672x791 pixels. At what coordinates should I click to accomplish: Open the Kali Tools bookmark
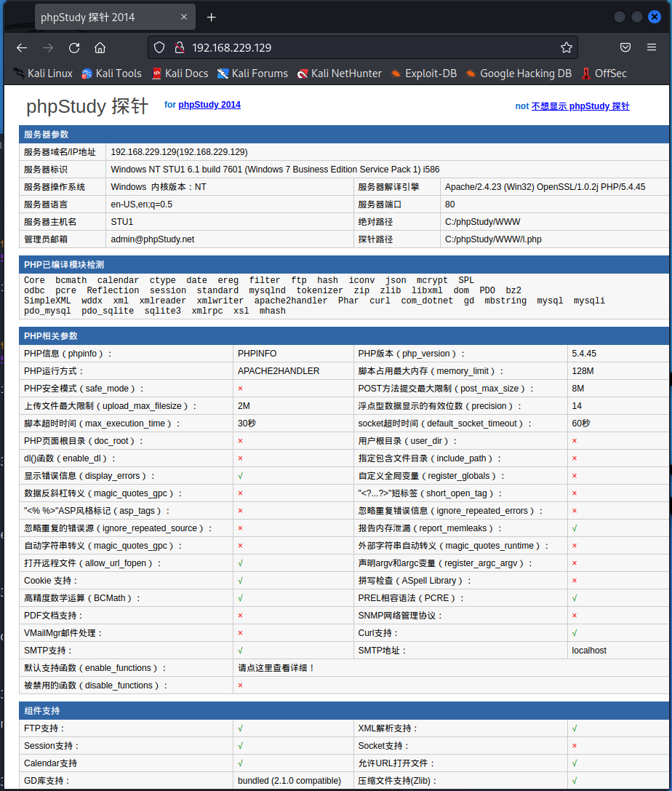111,73
